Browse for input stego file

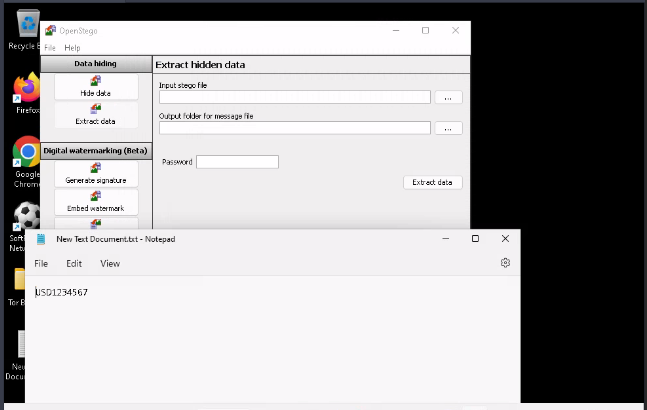tap(448, 98)
